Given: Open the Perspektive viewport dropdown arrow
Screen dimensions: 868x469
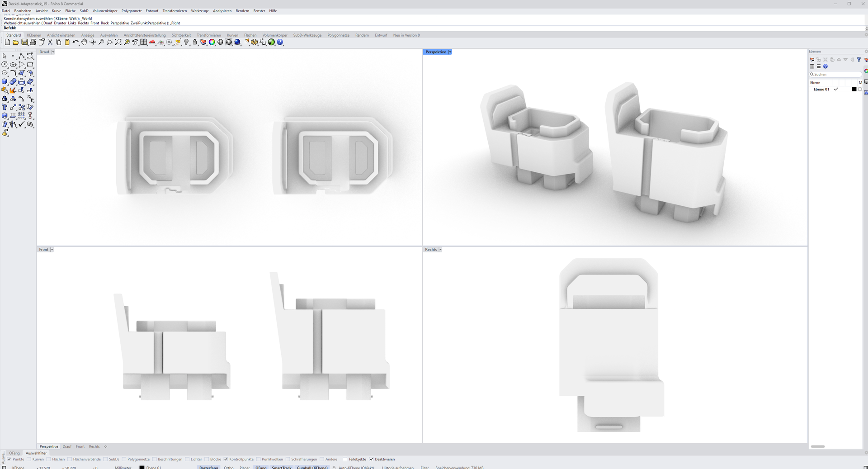Looking at the screenshot, I should (450, 52).
